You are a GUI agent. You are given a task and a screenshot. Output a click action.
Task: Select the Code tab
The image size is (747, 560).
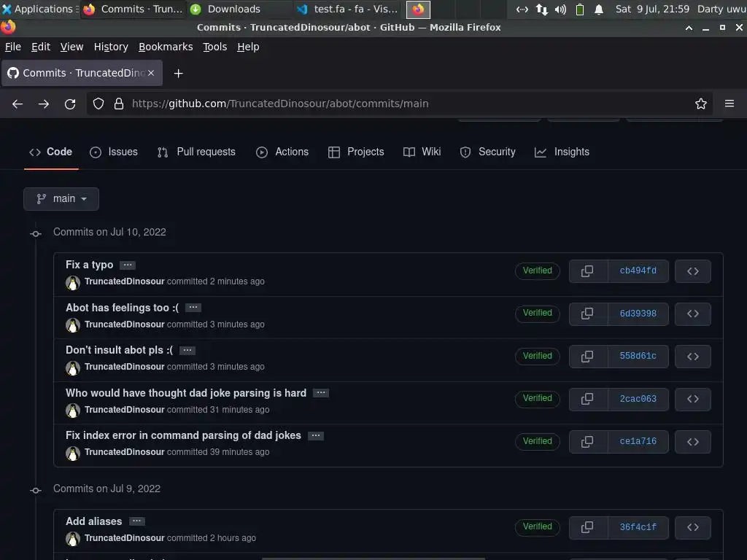click(x=51, y=152)
